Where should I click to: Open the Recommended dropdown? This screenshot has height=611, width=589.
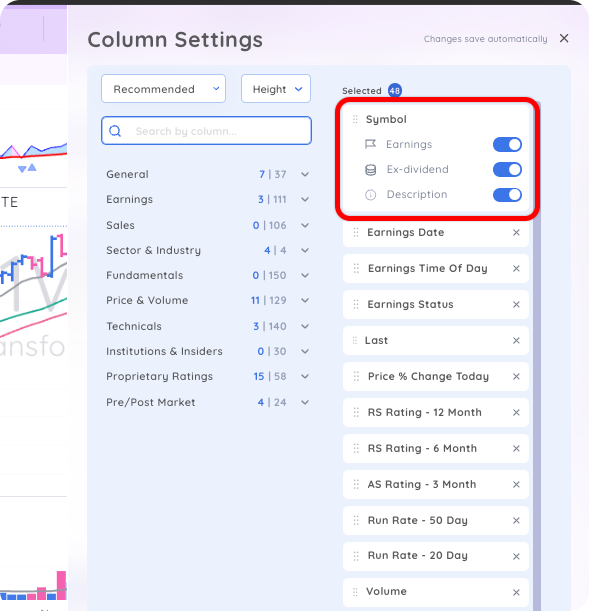pyautogui.click(x=163, y=89)
